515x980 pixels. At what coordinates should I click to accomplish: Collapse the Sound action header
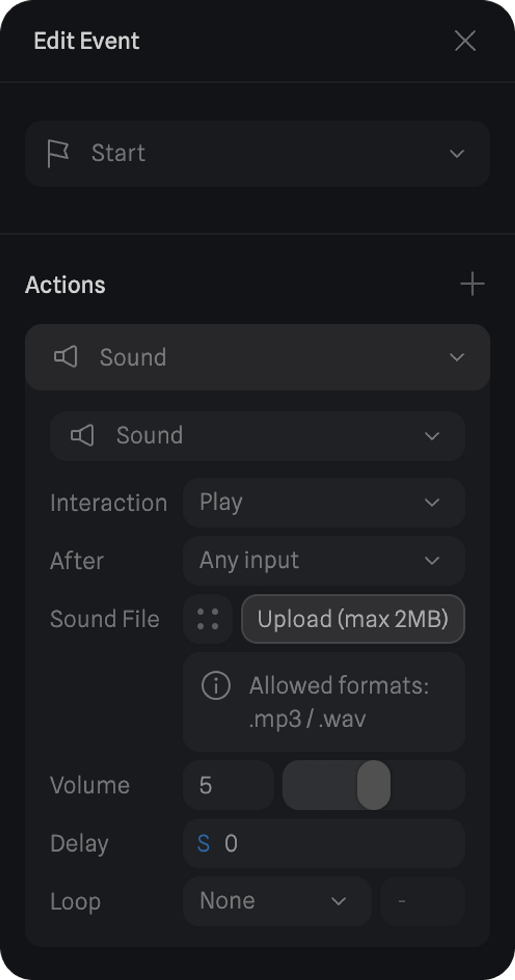(x=457, y=357)
